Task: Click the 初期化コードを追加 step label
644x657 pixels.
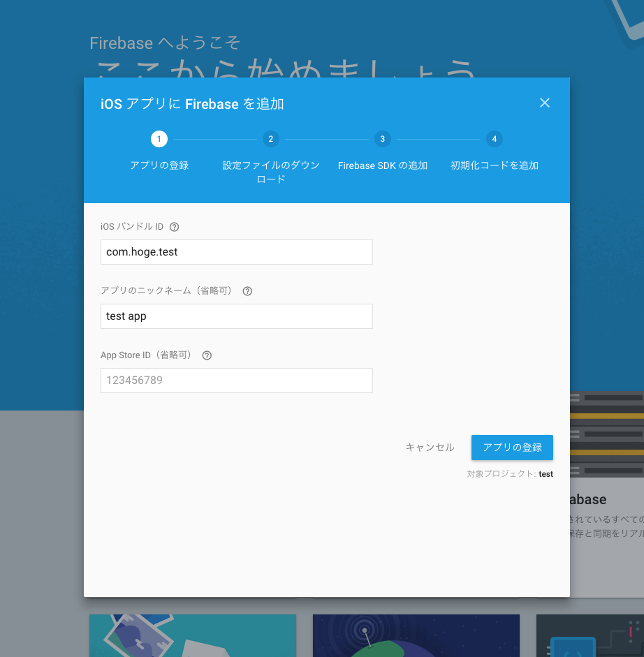Action: click(495, 165)
